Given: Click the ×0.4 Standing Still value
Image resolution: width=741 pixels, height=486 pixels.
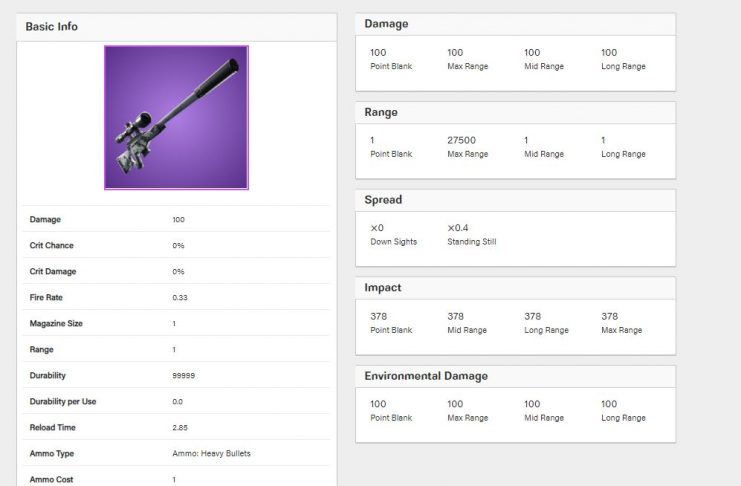Looking at the screenshot, I should coord(458,228).
